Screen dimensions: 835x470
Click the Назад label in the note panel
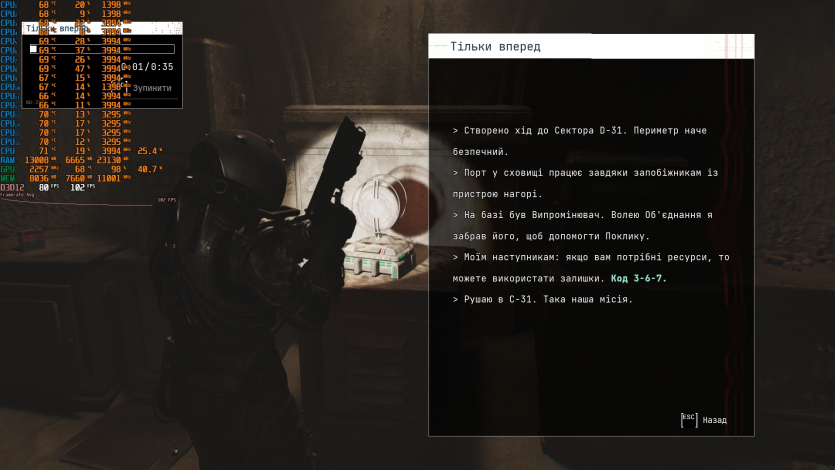tap(714, 420)
